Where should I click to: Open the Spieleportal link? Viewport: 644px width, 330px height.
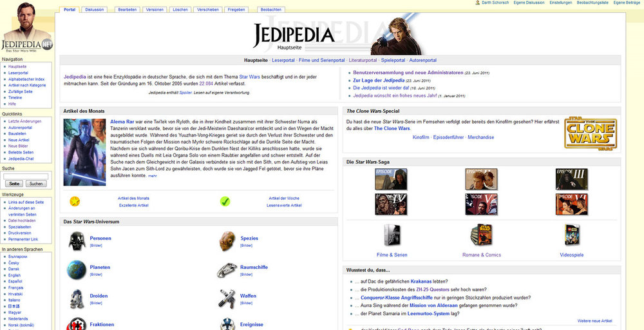tap(393, 61)
